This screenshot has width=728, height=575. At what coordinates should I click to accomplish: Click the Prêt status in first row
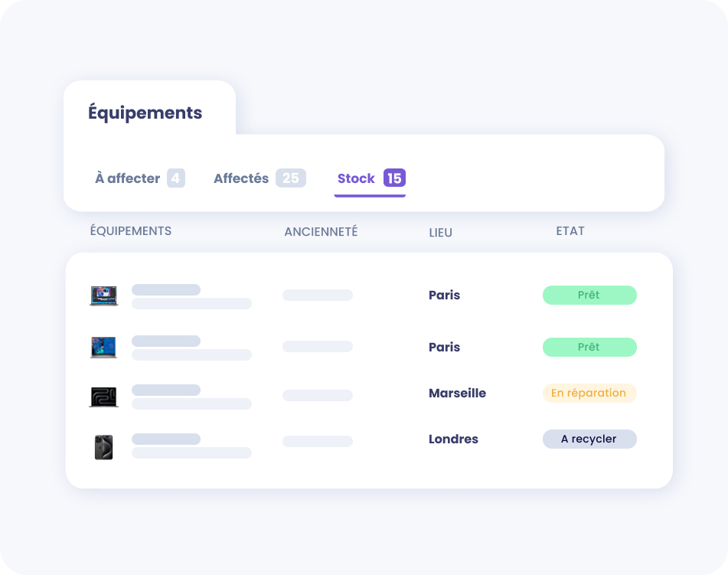coord(589,296)
